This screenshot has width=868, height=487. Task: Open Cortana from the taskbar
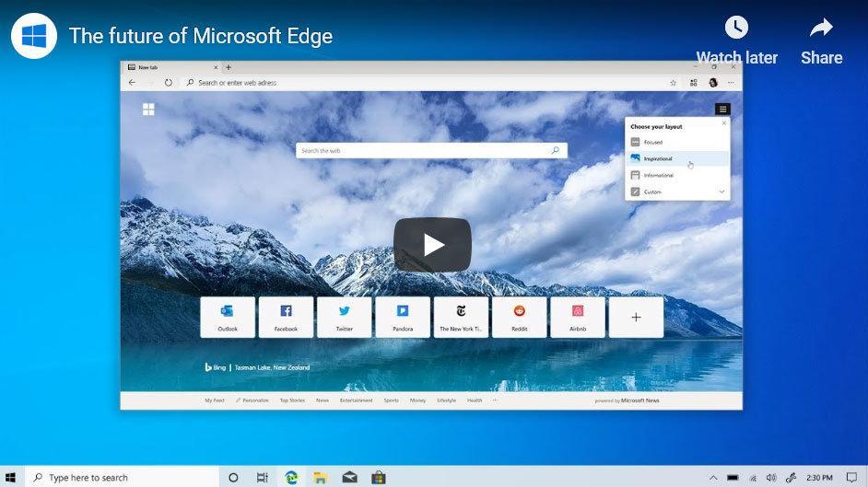[x=233, y=478]
